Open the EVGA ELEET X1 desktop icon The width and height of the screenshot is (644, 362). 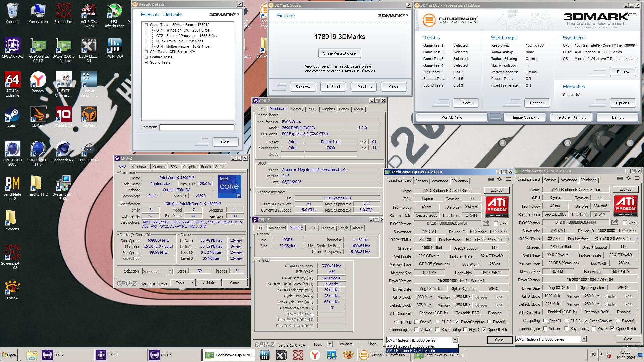pyautogui.click(x=89, y=50)
